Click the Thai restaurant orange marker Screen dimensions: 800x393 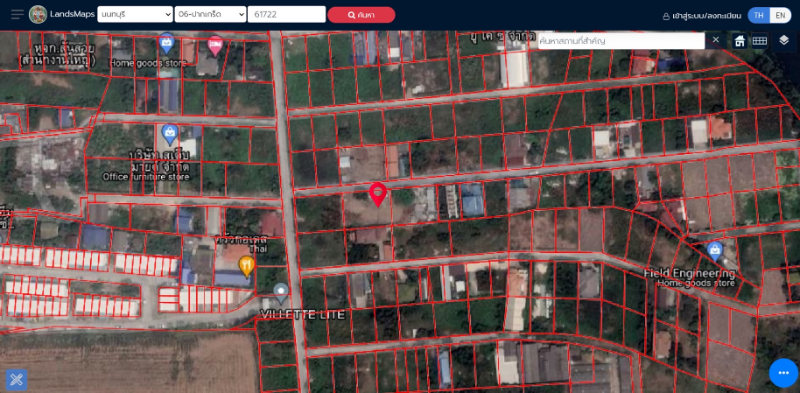coord(246,266)
